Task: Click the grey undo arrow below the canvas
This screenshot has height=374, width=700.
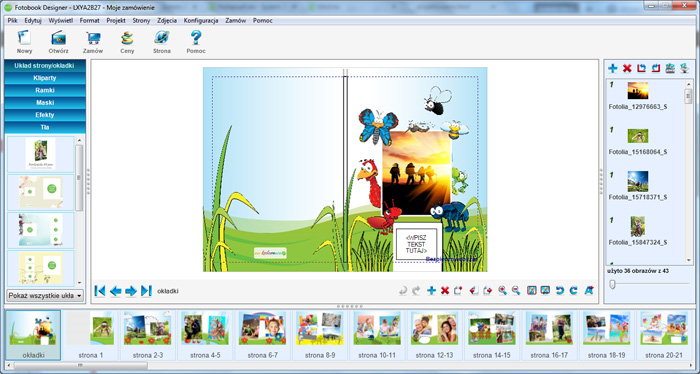Action: [403, 291]
